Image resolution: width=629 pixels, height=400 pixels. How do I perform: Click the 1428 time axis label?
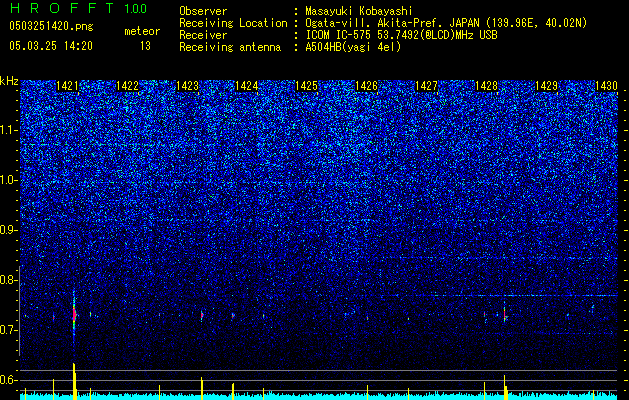[486, 86]
